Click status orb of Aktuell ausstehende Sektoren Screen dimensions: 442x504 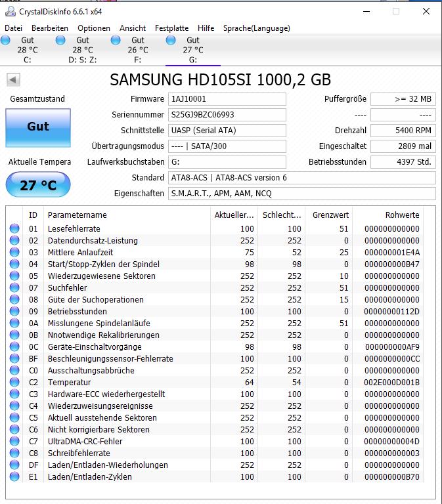coord(14,417)
